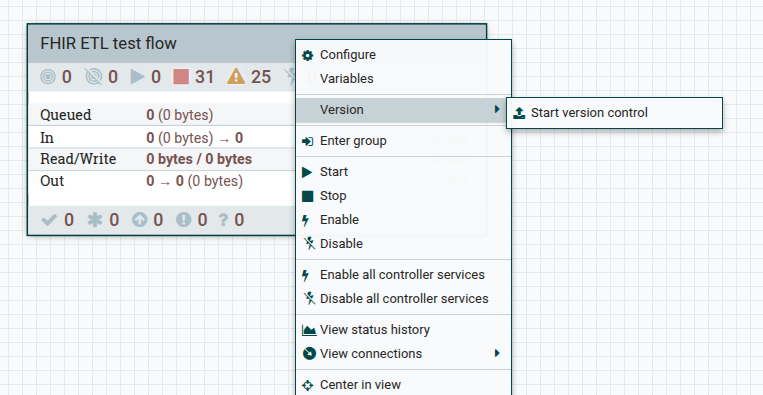Choose Start version control
This screenshot has height=395, width=763.
tap(615, 113)
